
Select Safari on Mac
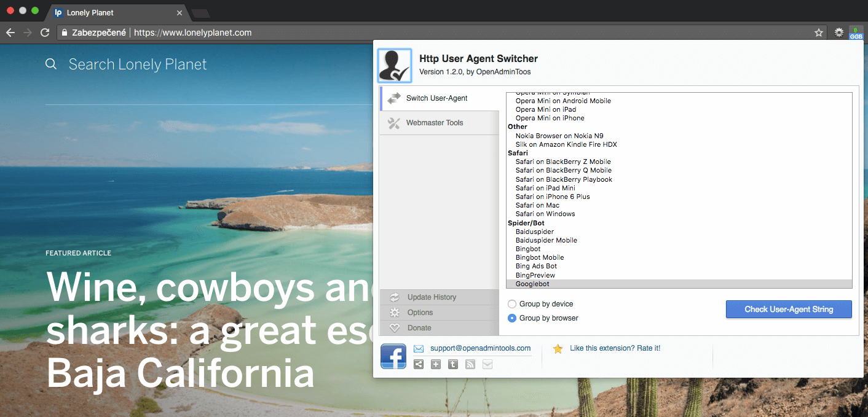tap(537, 205)
